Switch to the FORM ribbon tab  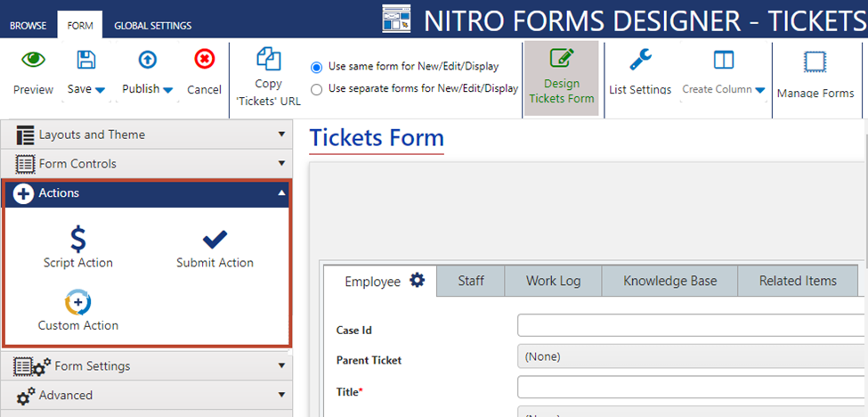tap(80, 26)
